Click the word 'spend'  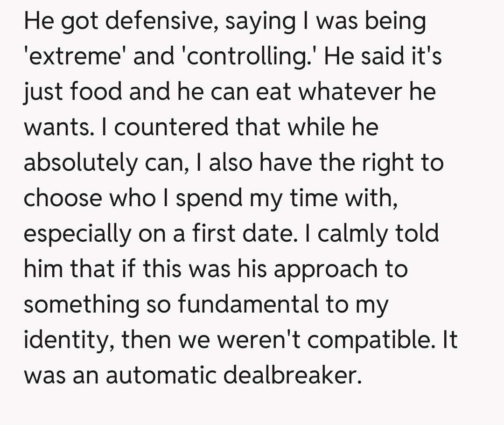click(208, 198)
